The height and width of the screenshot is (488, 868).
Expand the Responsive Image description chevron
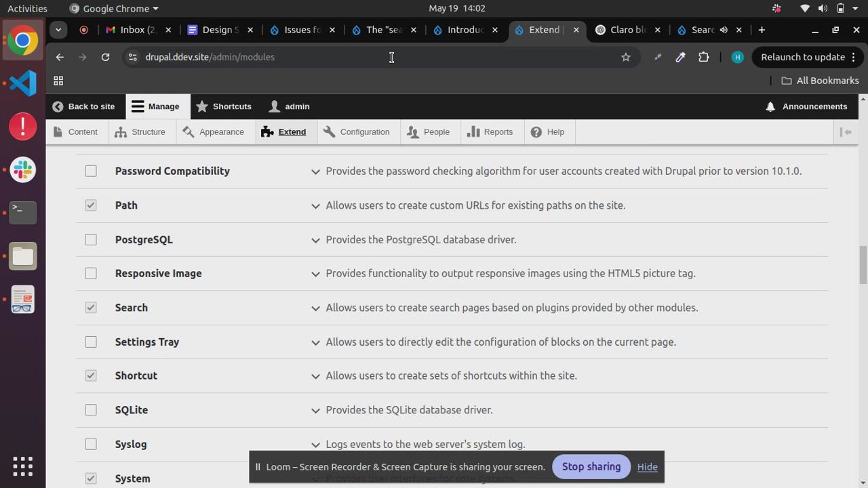tap(315, 274)
